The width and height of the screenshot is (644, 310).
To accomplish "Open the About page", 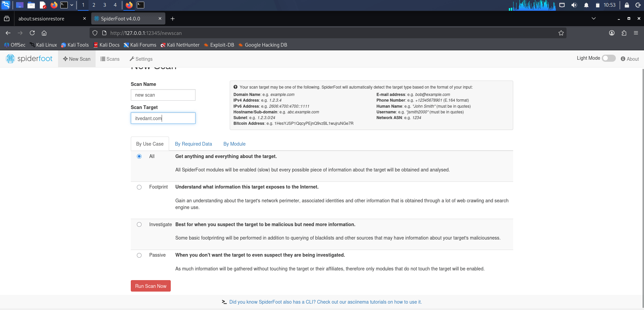I will pyautogui.click(x=630, y=59).
